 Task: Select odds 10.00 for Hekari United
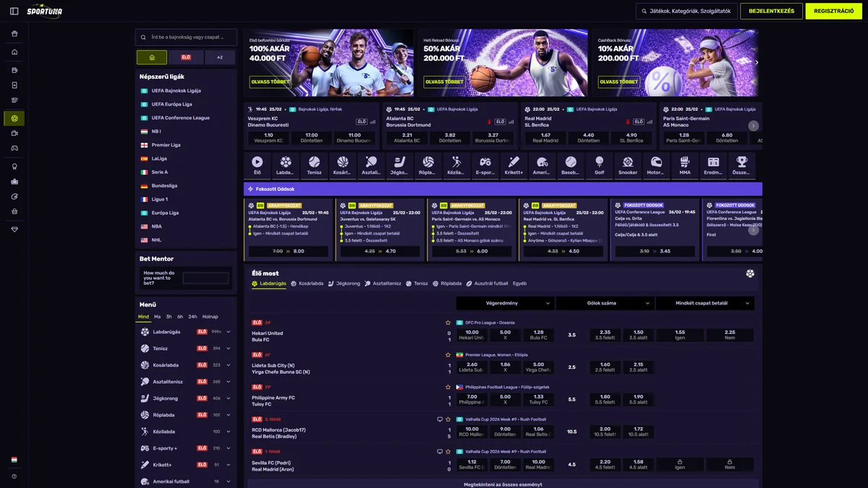click(x=472, y=335)
